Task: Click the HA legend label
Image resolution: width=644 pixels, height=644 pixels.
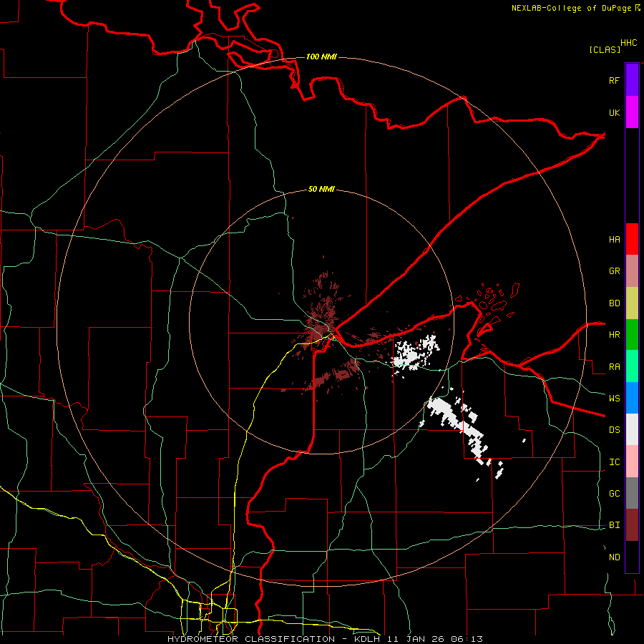Action: tap(614, 239)
